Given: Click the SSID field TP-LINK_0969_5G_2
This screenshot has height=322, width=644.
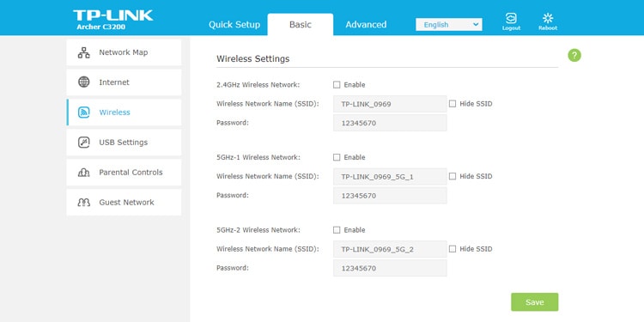Looking at the screenshot, I should [390, 249].
